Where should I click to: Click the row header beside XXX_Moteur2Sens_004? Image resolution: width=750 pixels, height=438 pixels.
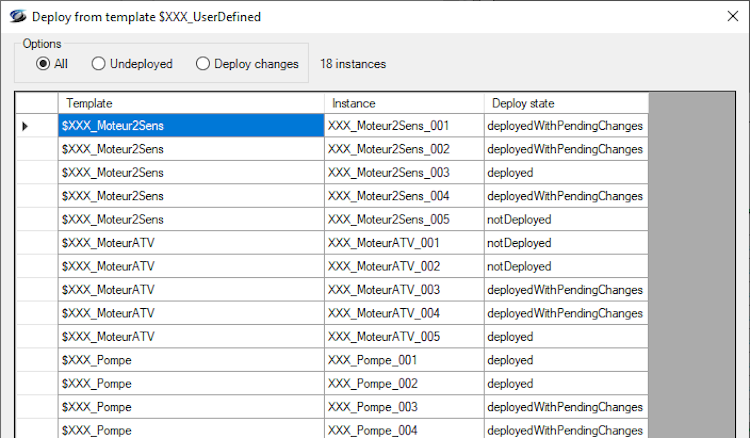click(x=35, y=196)
